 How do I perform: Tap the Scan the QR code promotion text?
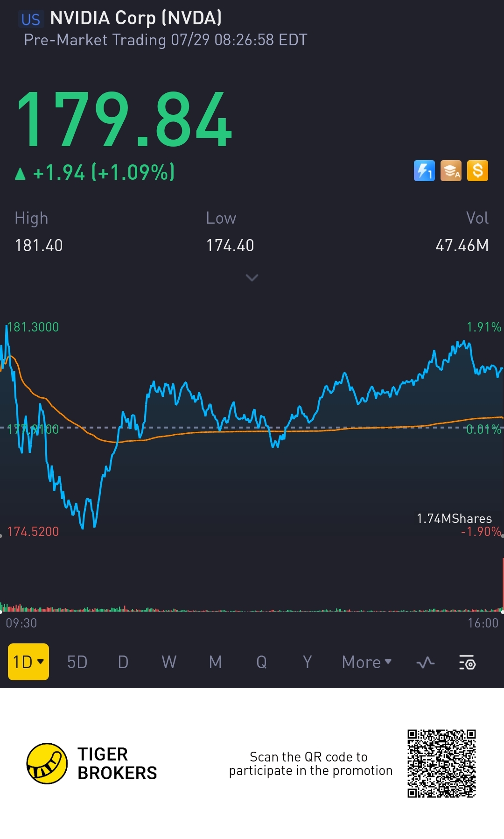coord(311,763)
